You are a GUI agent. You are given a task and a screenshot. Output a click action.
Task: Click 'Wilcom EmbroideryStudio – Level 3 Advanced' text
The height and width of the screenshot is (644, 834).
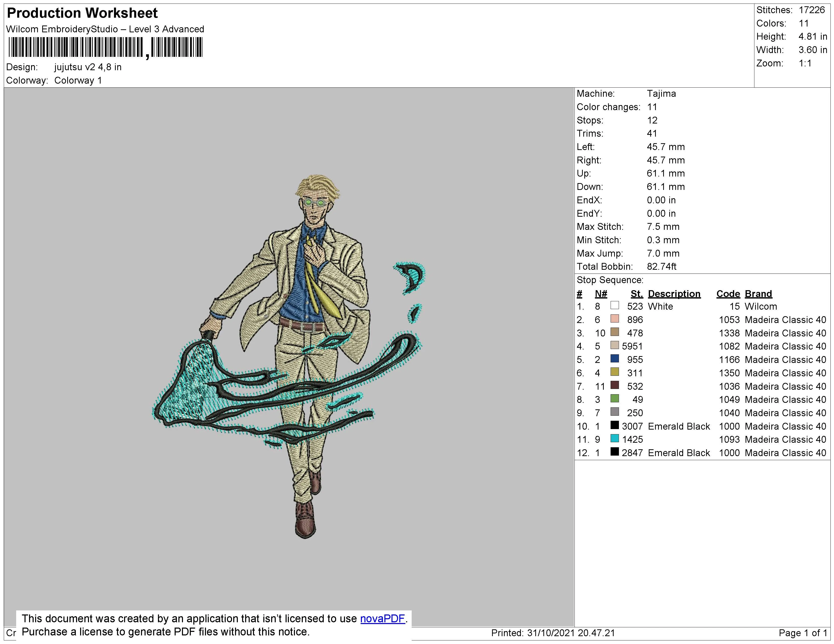(105, 29)
